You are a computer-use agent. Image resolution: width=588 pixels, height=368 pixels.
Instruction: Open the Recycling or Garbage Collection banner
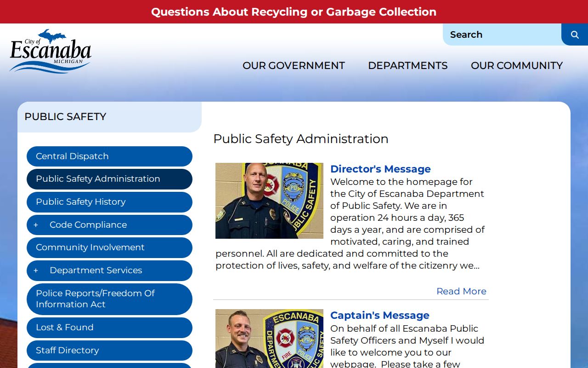294,12
